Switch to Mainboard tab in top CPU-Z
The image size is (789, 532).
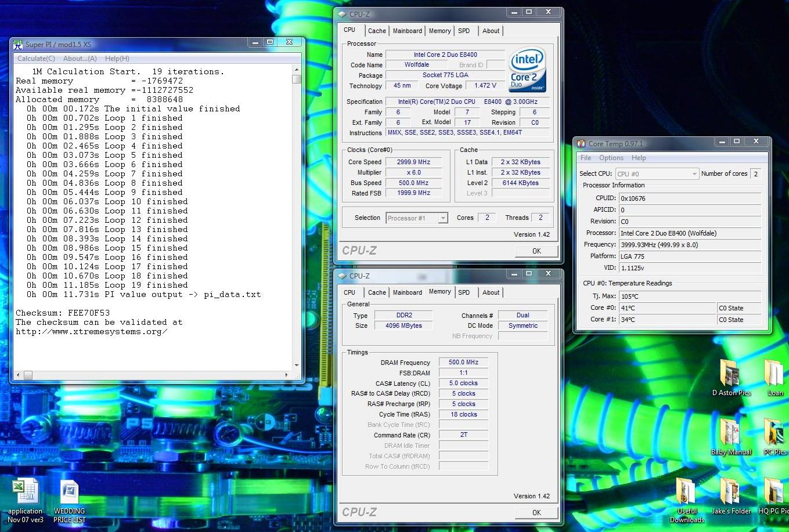coord(408,31)
